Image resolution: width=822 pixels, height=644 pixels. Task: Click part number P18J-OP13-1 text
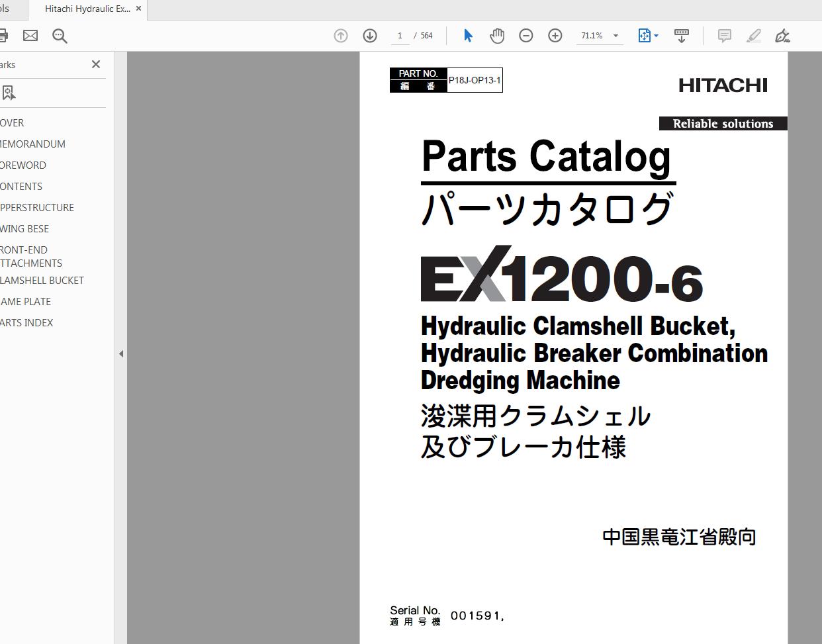[x=475, y=80]
